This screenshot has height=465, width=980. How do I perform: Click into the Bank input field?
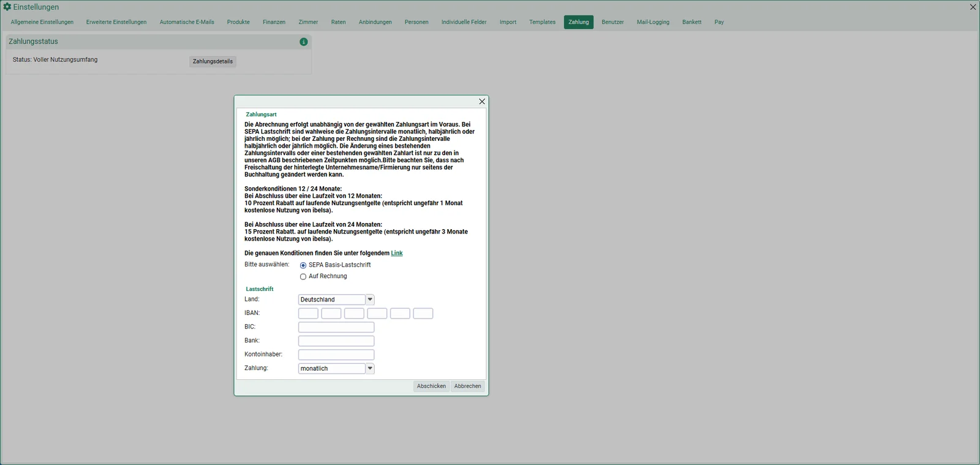(336, 341)
